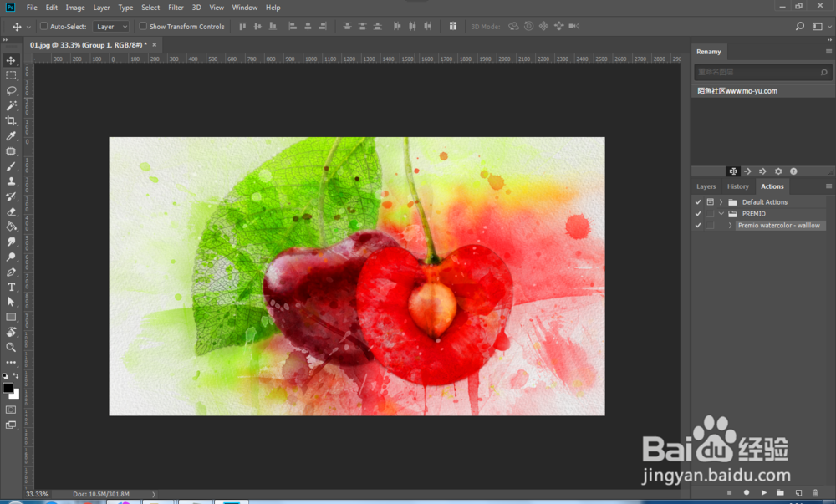
Task: Open the Auto-Select Layer dropdown
Action: pyautogui.click(x=111, y=27)
